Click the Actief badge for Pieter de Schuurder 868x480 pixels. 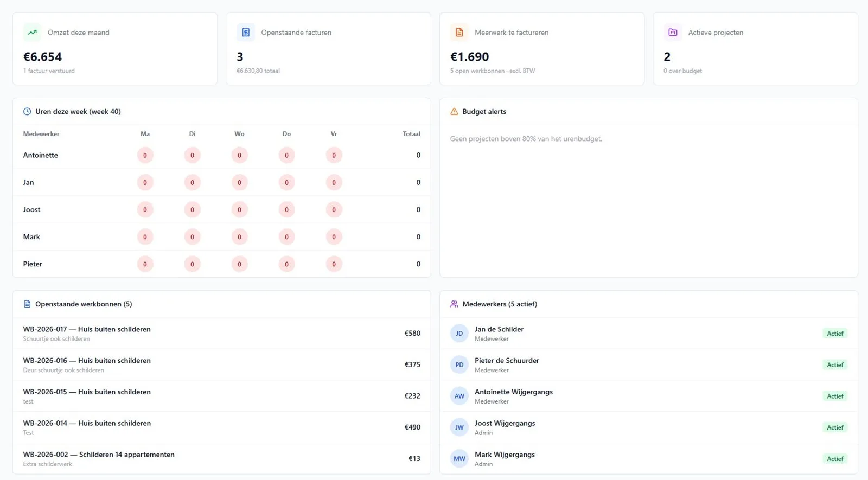click(835, 365)
